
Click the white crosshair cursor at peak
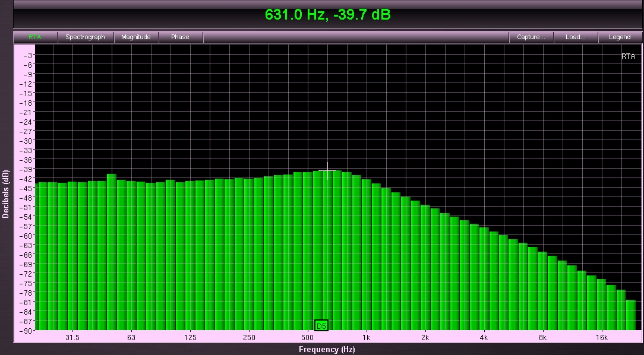(x=328, y=171)
